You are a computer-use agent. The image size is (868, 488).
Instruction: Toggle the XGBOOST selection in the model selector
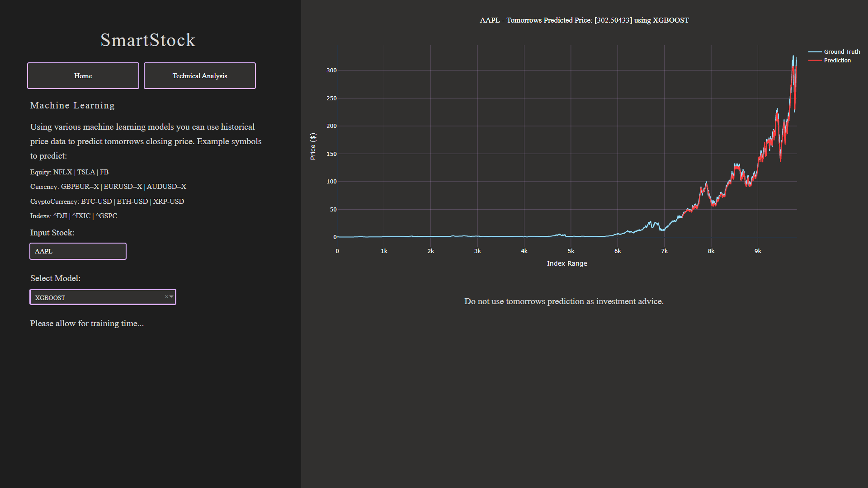tap(90, 297)
